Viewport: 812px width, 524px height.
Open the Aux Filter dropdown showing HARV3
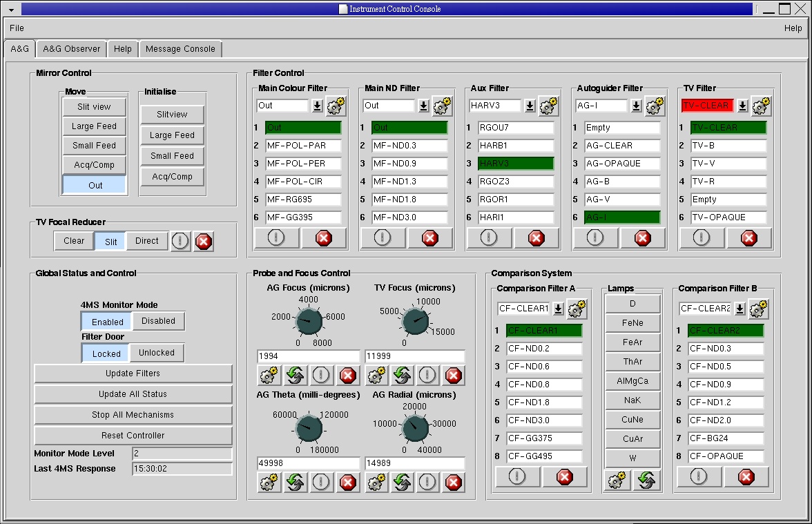click(530, 106)
